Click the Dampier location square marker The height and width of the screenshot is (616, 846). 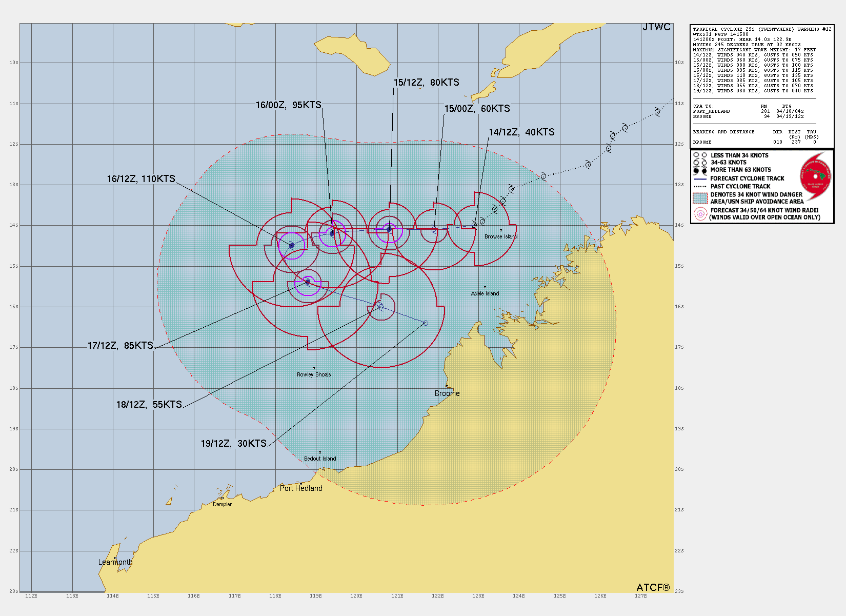(x=223, y=498)
